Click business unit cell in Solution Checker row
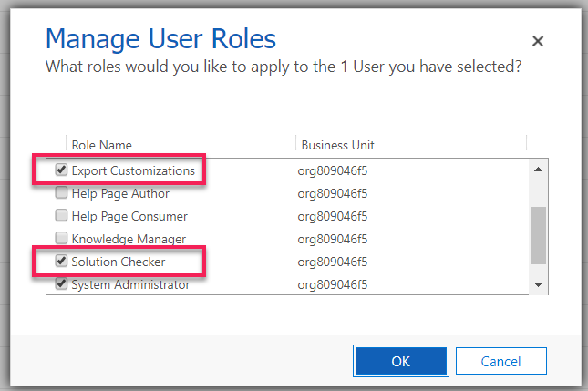This screenshot has height=391, width=588. pos(332,262)
